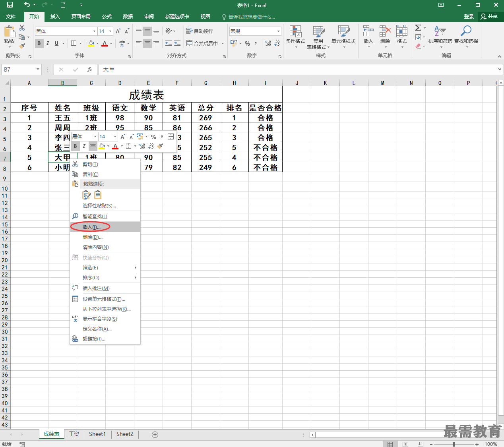The width and height of the screenshot is (504, 447).
Task: Toggle Wrap Text (自动换行)
Action: click(x=200, y=31)
